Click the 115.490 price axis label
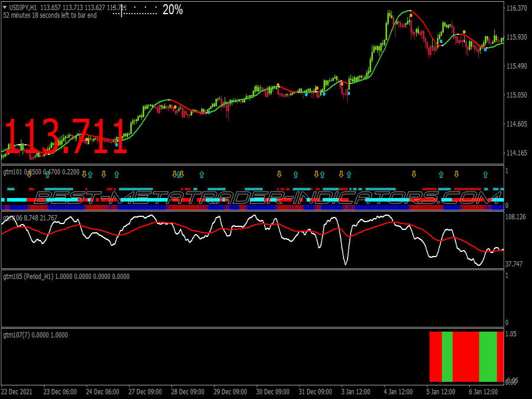 click(517, 66)
